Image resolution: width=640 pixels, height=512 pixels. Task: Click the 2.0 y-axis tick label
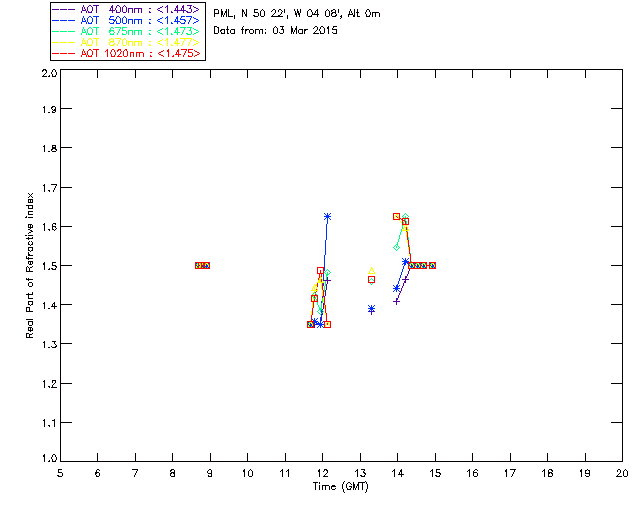tap(49, 74)
